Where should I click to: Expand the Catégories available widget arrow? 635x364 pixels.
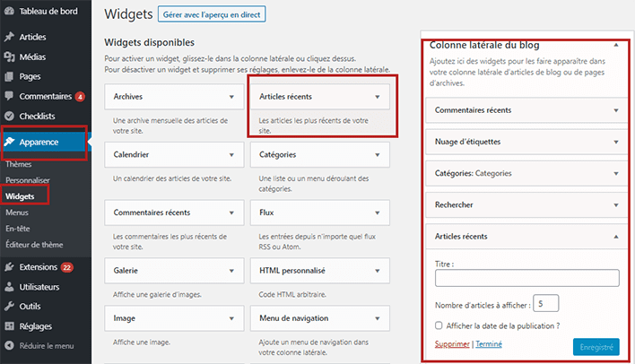(x=377, y=155)
